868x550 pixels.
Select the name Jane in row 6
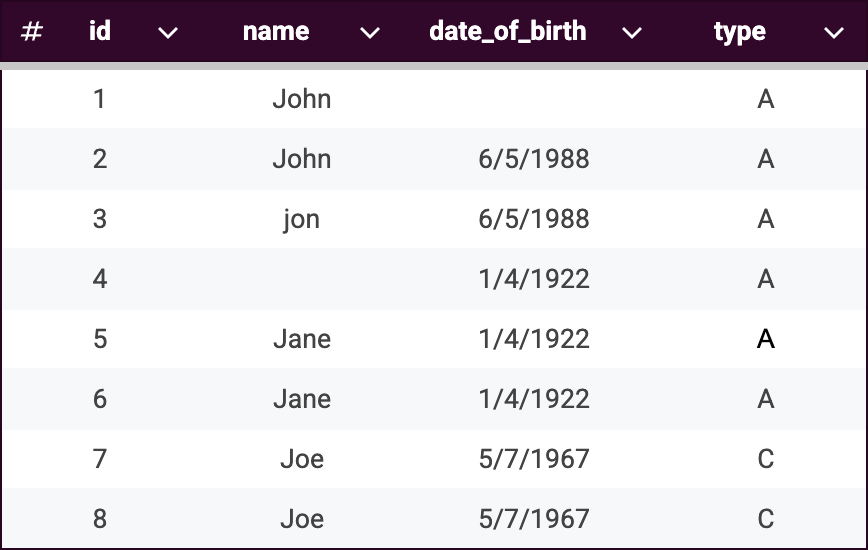click(x=301, y=399)
